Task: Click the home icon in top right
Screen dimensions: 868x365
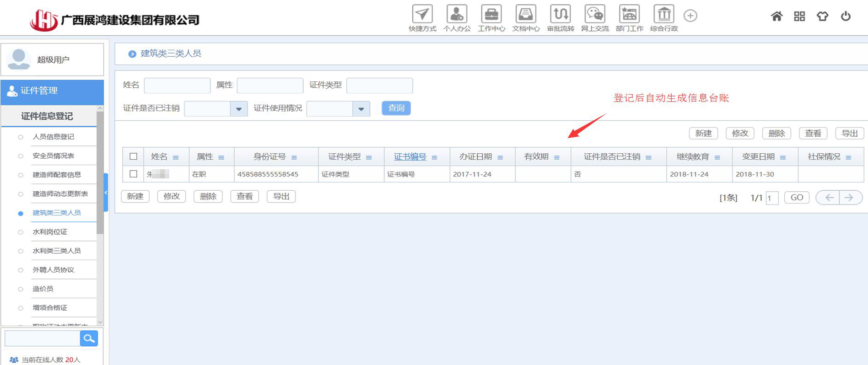Action: pyautogui.click(x=776, y=16)
